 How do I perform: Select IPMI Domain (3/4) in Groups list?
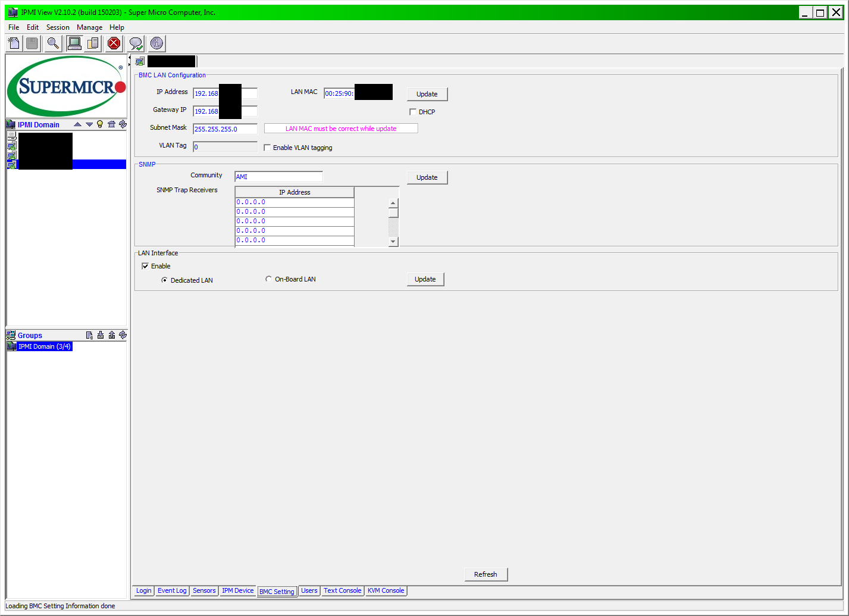[44, 346]
